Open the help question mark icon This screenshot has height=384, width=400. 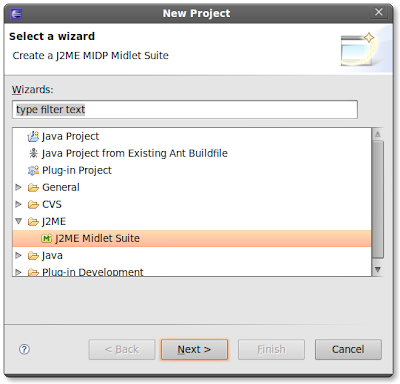[x=24, y=349]
